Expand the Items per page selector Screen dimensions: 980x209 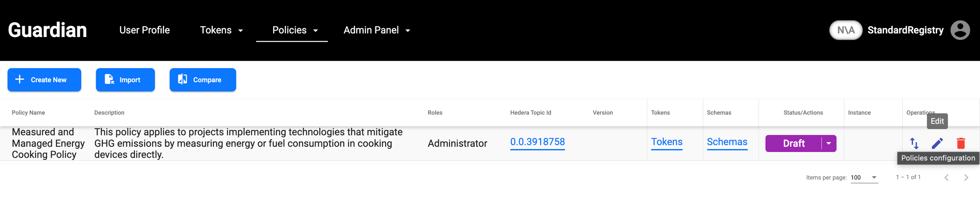[x=864, y=178]
